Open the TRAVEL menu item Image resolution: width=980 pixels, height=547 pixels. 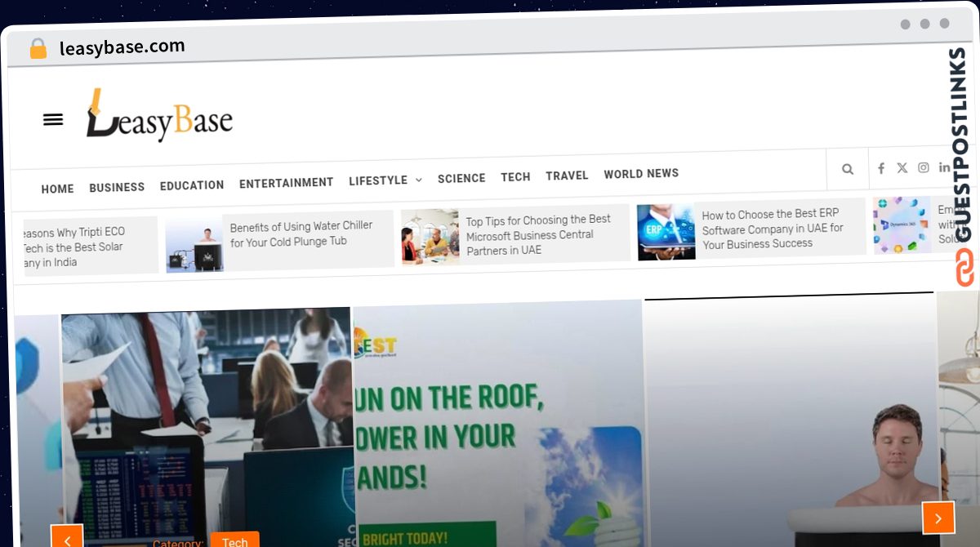567,176
